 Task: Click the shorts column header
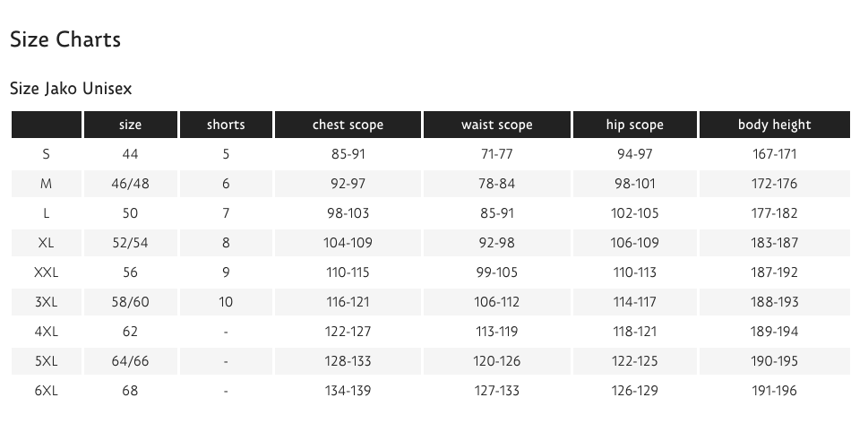point(226,125)
